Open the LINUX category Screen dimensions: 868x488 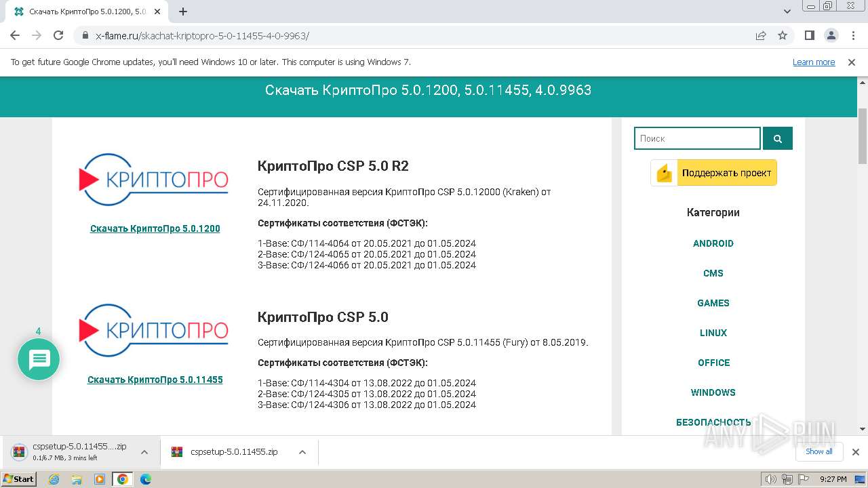coord(713,333)
